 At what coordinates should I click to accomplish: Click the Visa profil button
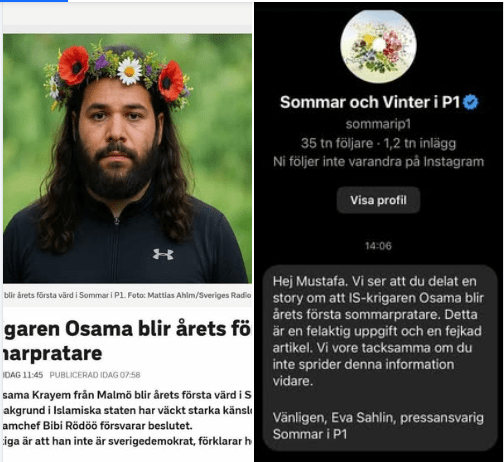378,200
